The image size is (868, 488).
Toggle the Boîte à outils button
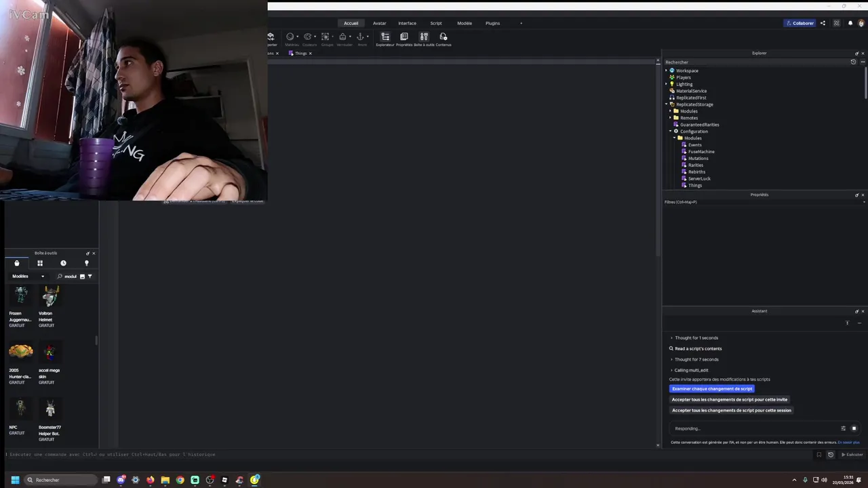coord(424,39)
